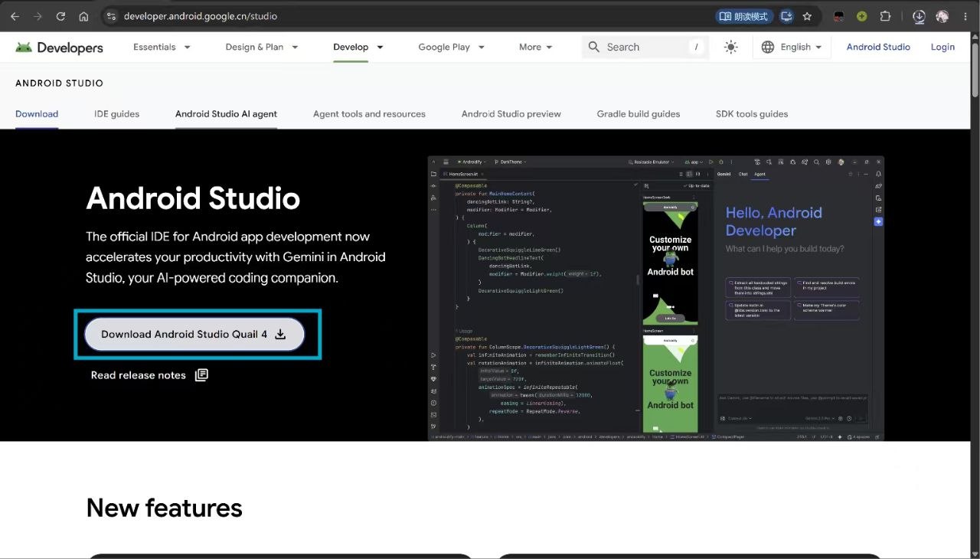Open the Gradle build guides tab
This screenshot has height=559, width=980.
coord(639,114)
